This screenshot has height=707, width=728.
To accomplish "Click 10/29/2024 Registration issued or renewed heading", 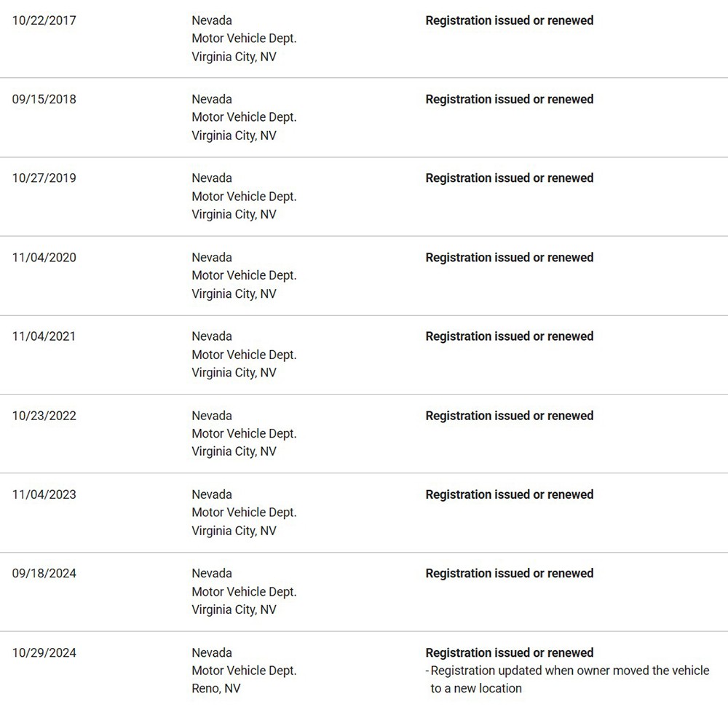I will pos(509,652).
